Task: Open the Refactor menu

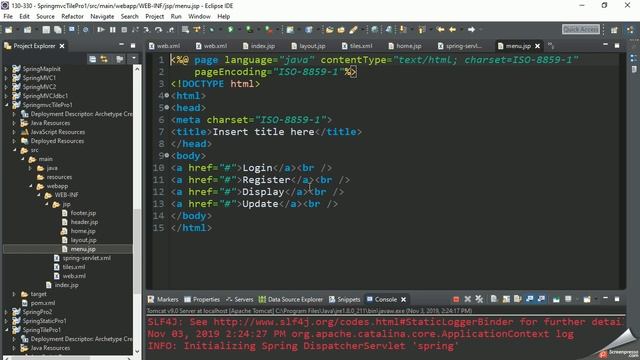Action: (x=72, y=16)
